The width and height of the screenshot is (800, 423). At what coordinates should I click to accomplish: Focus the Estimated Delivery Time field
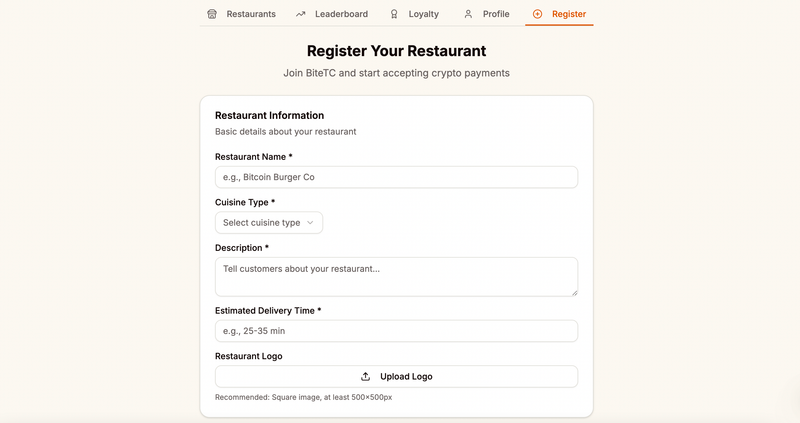(396, 331)
